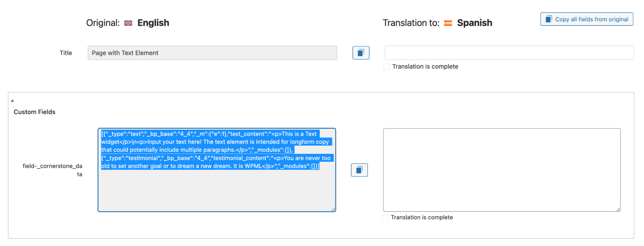644x246 pixels.
Task: Collapse the Custom Fields section triangle
Action: pos(13,101)
